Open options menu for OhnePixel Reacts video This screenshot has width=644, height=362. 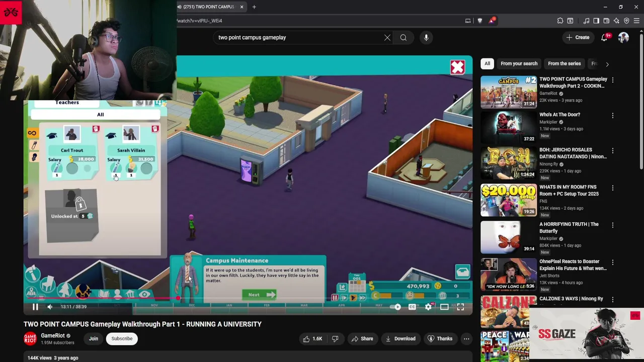612,262
